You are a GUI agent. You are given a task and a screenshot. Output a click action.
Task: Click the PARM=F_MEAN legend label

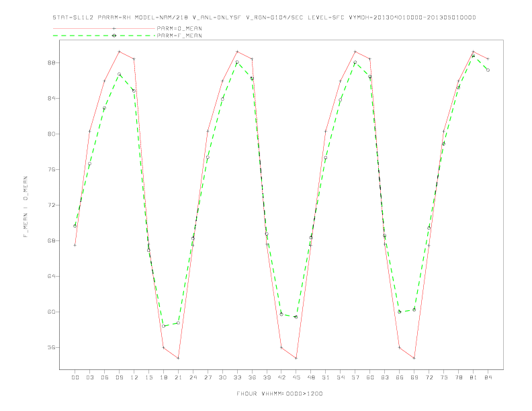point(179,36)
